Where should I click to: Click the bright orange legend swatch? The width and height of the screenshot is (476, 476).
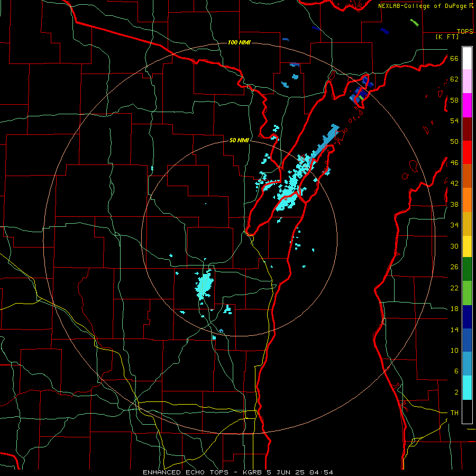pos(467,200)
